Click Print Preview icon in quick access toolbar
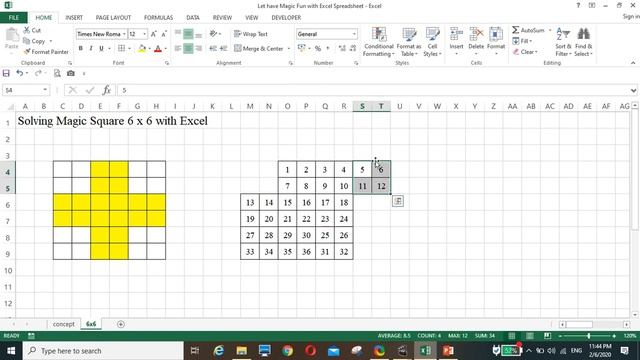Viewport: 640px width, 360px height. tap(57, 73)
